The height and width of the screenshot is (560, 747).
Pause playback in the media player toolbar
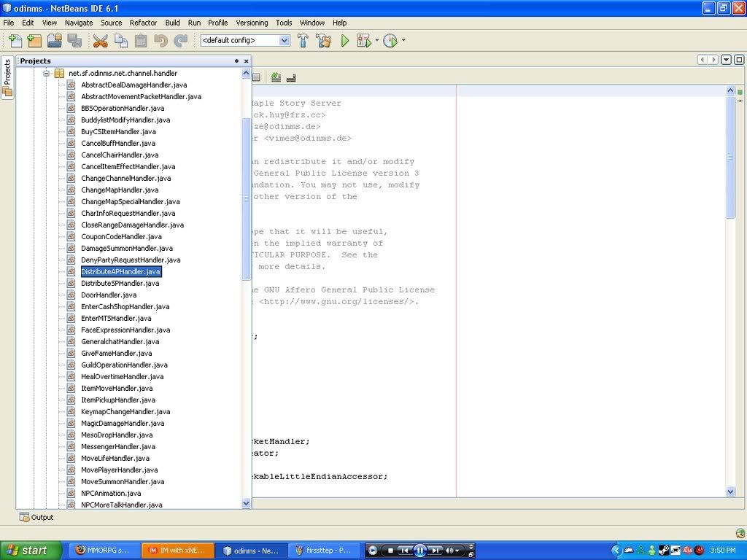tap(420, 551)
